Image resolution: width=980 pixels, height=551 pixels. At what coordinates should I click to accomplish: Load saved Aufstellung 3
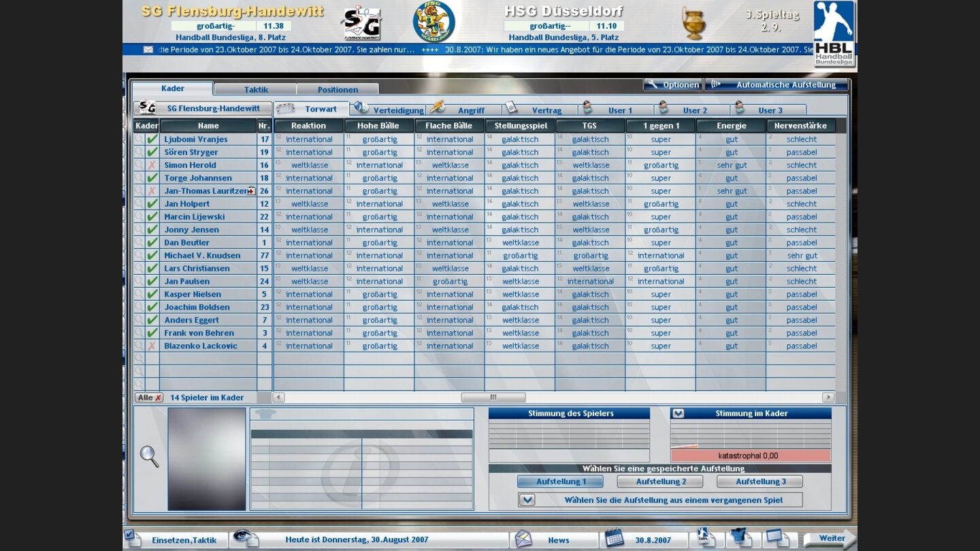759,482
